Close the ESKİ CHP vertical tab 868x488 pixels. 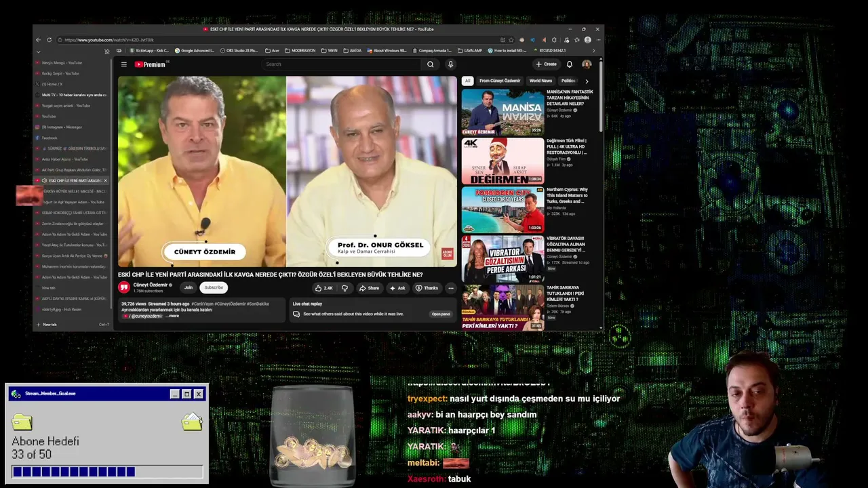tap(106, 181)
